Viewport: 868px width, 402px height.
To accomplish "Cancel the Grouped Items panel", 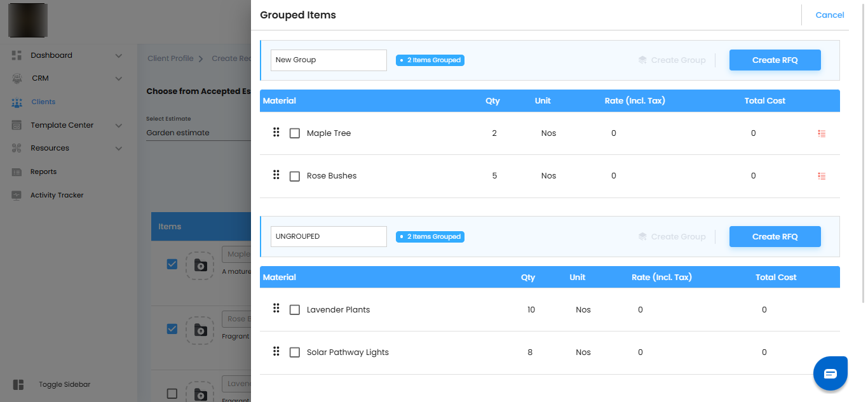I will click(829, 15).
